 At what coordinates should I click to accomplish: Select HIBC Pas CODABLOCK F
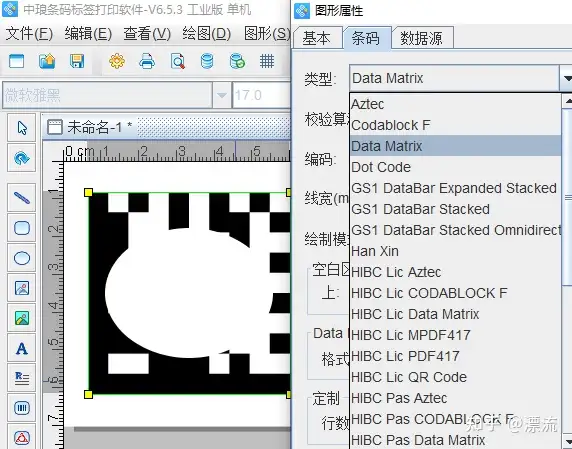click(x=455, y=419)
